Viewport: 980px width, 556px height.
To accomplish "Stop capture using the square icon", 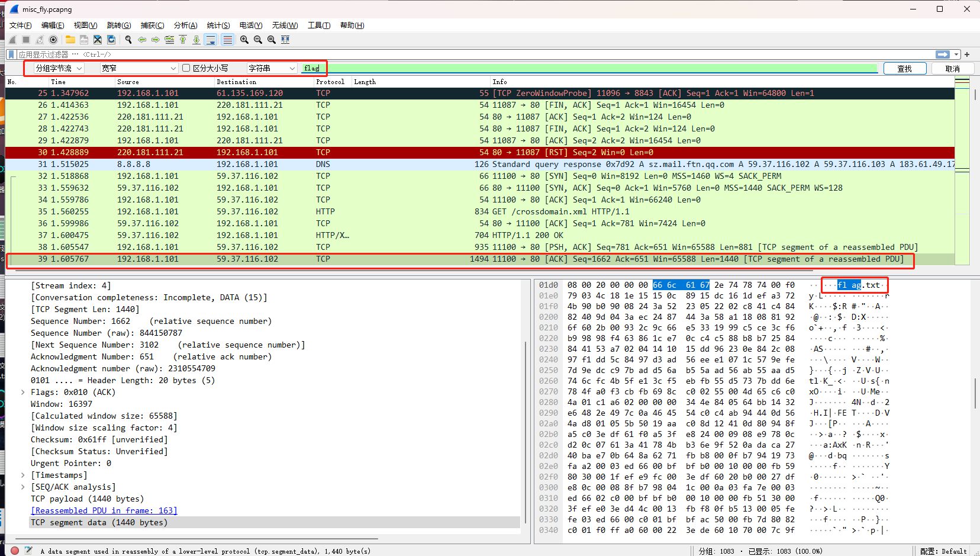I will coord(26,40).
